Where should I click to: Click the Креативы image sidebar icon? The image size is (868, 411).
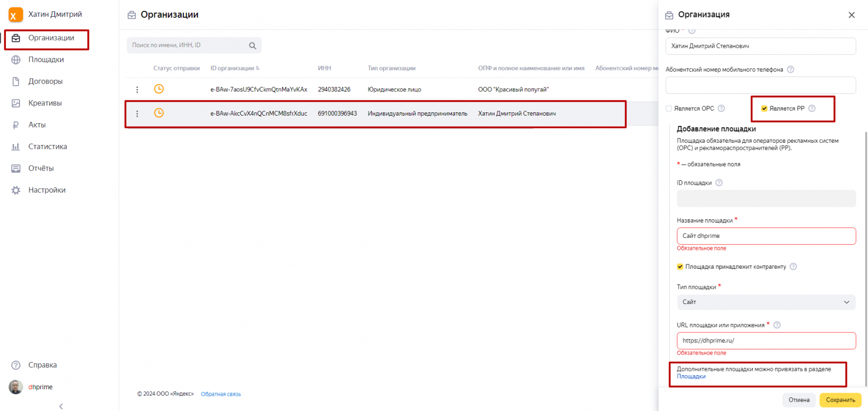16,103
